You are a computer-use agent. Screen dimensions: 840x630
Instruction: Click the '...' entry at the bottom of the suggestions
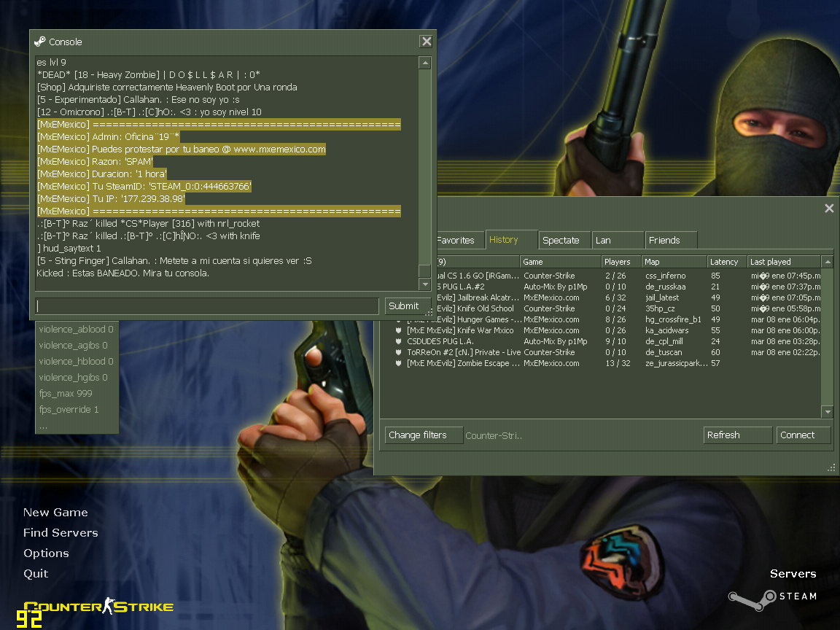coord(77,426)
